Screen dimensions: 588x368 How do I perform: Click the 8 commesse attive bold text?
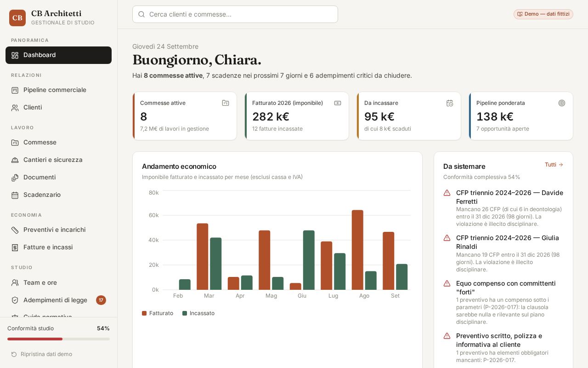point(173,75)
